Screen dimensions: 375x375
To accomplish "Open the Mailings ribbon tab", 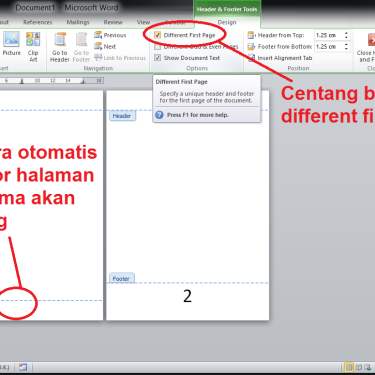I will click(78, 22).
